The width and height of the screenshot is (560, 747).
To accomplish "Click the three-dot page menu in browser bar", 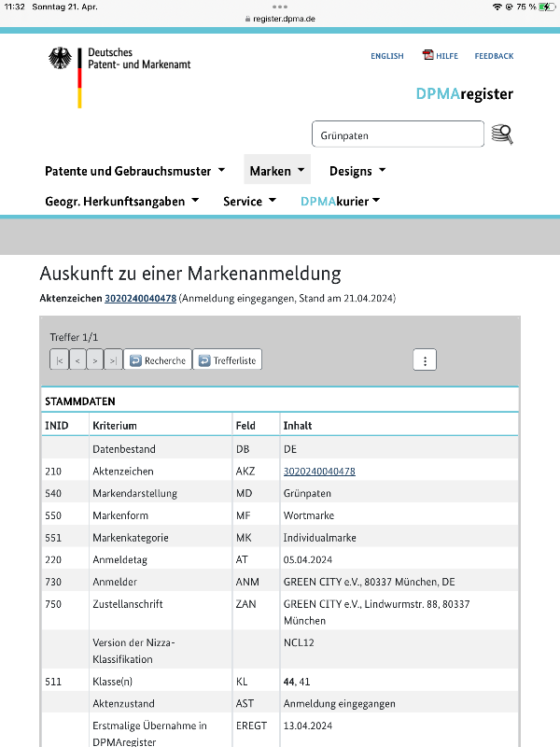I will tap(280, 7).
